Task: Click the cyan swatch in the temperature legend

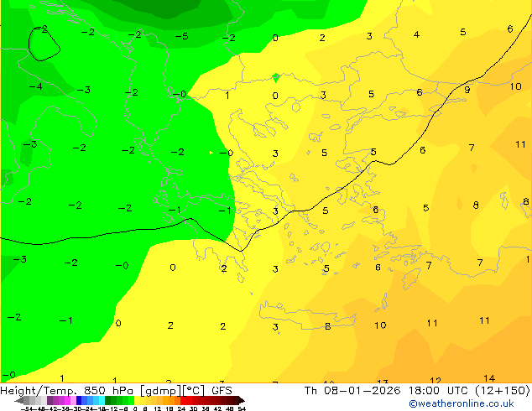Action: coord(102,400)
